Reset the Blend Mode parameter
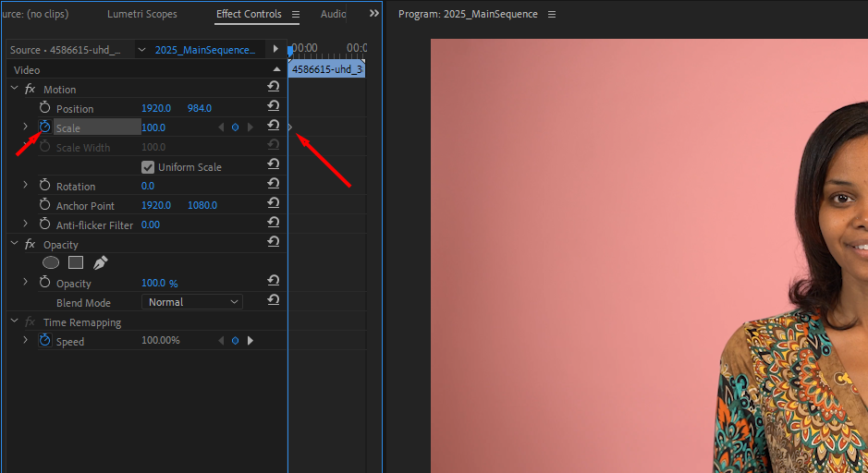Image resolution: width=868 pixels, height=473 pixels. click(273, 300)
